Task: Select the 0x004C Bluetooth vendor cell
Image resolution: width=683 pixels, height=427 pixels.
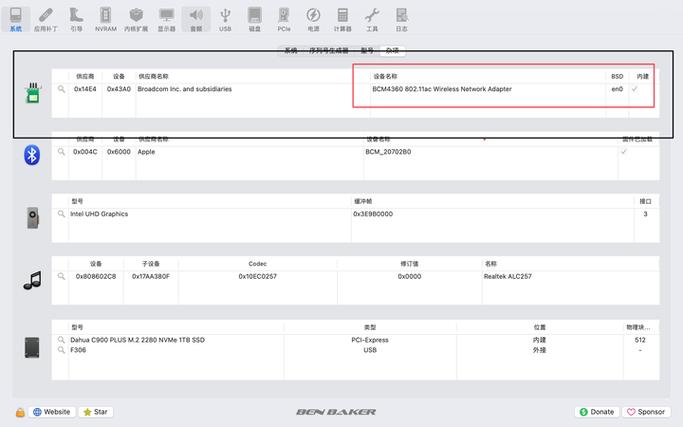Action: 85,152
